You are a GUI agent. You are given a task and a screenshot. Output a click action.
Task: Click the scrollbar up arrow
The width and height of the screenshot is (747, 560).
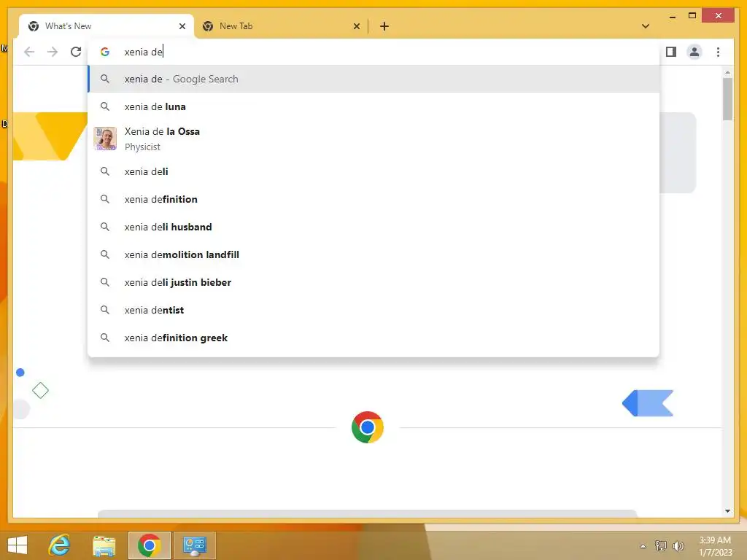(x=727, y=72)
